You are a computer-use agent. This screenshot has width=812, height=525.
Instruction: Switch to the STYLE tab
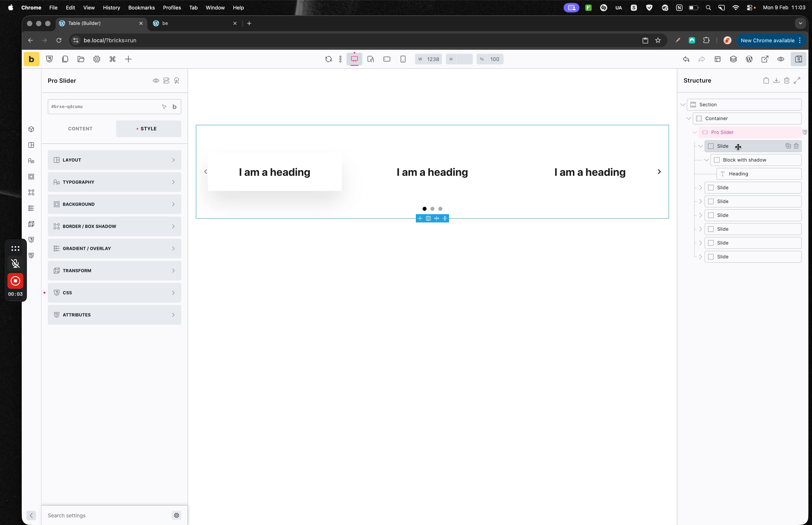148,129
